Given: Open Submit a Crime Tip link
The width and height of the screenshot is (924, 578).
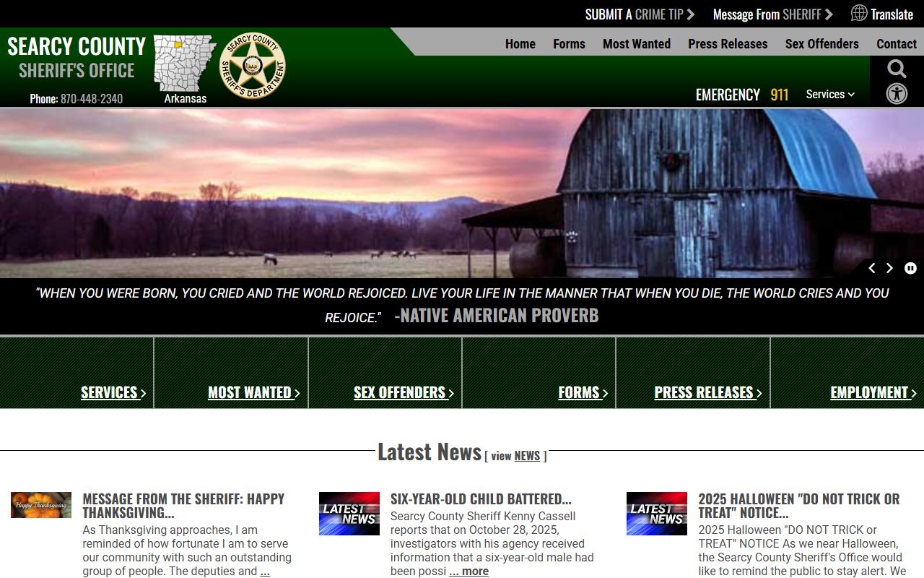Looking at the screenshot, I should (x=639, y=14).
